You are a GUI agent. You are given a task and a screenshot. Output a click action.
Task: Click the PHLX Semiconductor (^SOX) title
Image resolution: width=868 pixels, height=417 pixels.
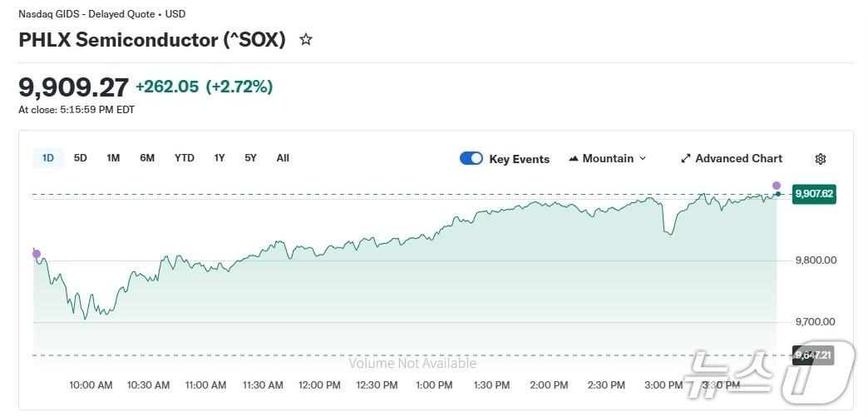(152, 40)
